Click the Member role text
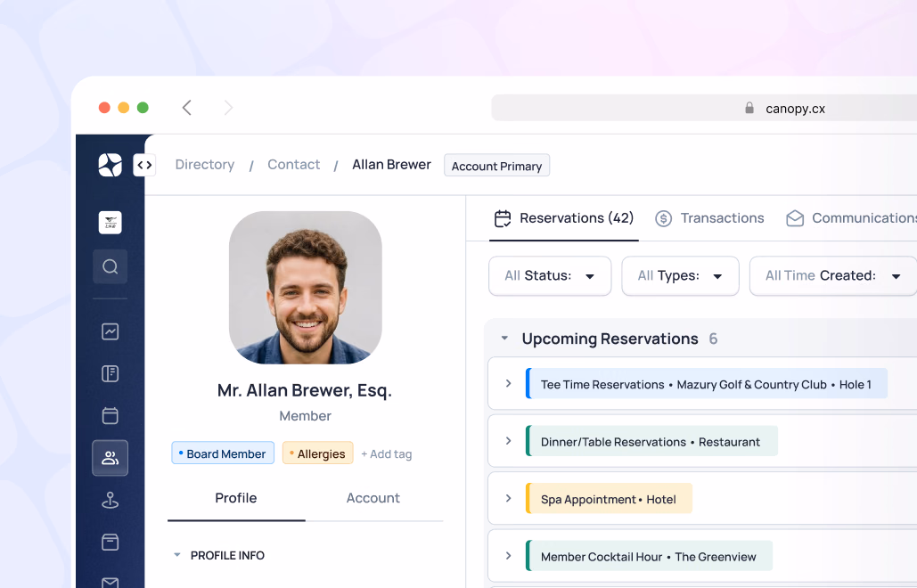917x588 pixels. point(306,416)
